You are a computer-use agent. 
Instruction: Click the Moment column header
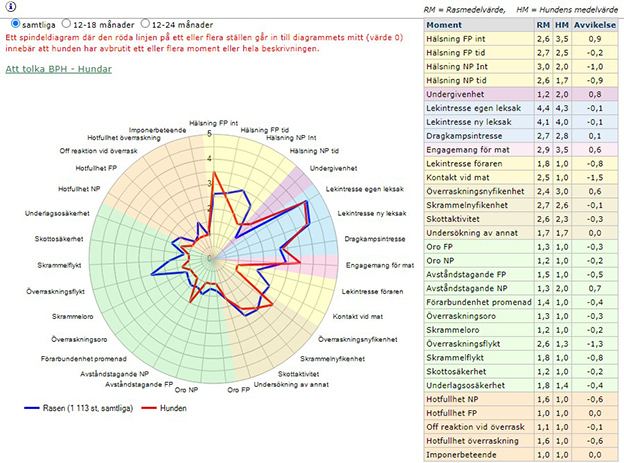[479, 25]
